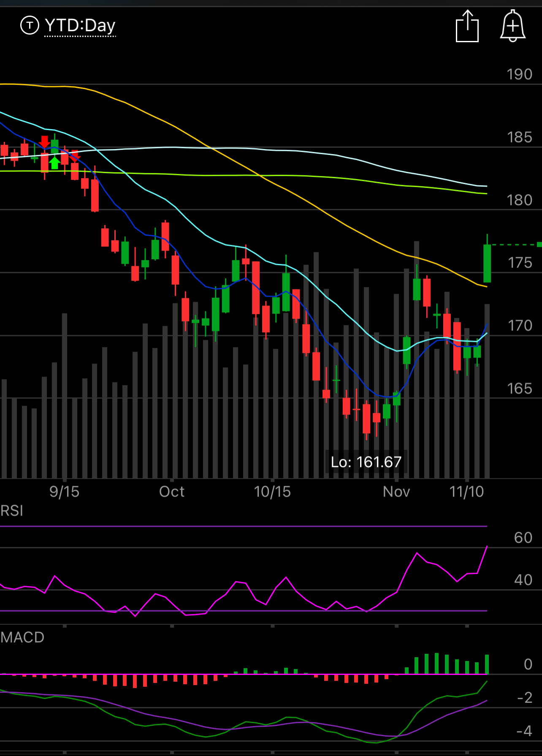
Task: Add a price alert with bell icon
Action: tap(512, 26)
